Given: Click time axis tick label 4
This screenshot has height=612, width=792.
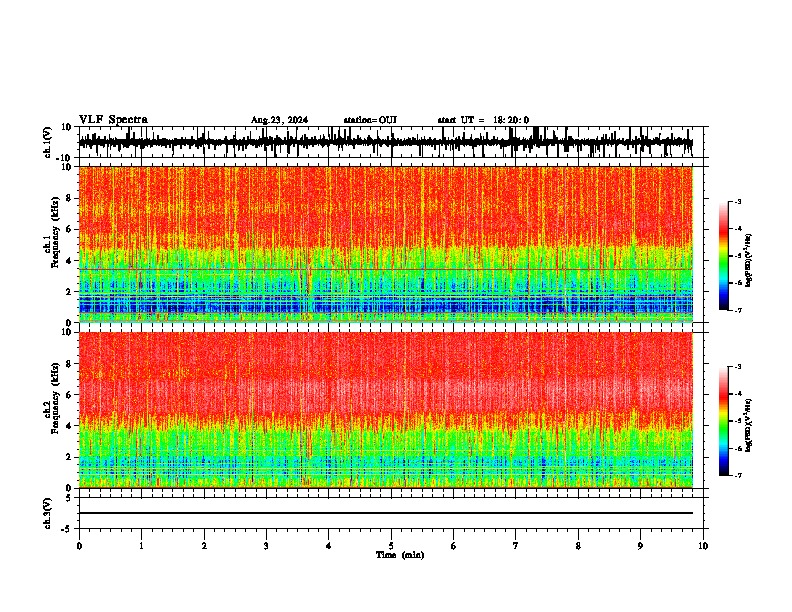Looking at the screenshot, I should click(329, 546).
